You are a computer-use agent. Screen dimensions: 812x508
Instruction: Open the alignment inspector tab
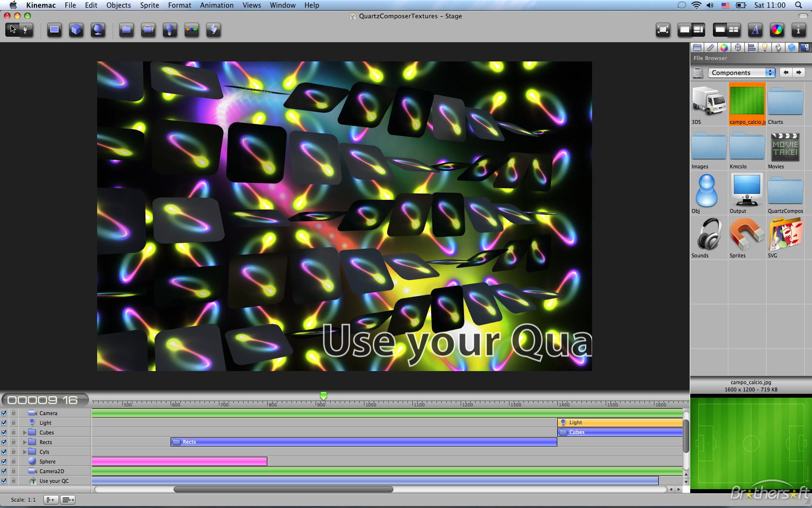751,47
